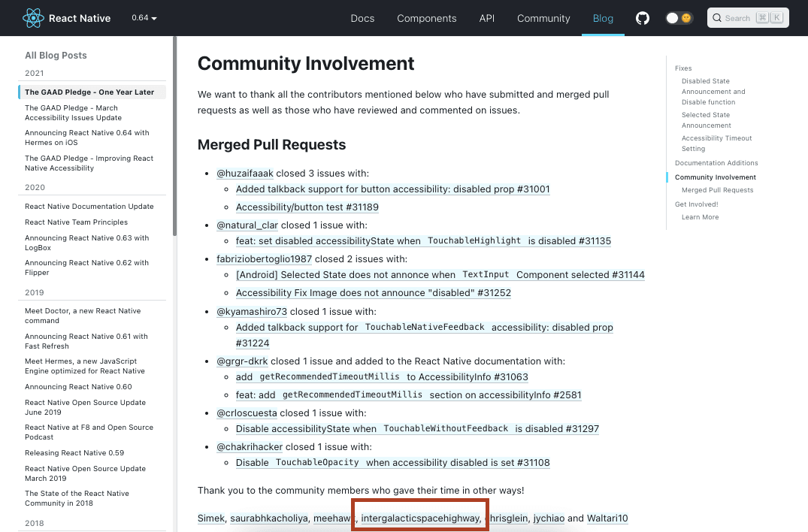
Task: Toggle dark mode switch
Action: click(678, 18)
